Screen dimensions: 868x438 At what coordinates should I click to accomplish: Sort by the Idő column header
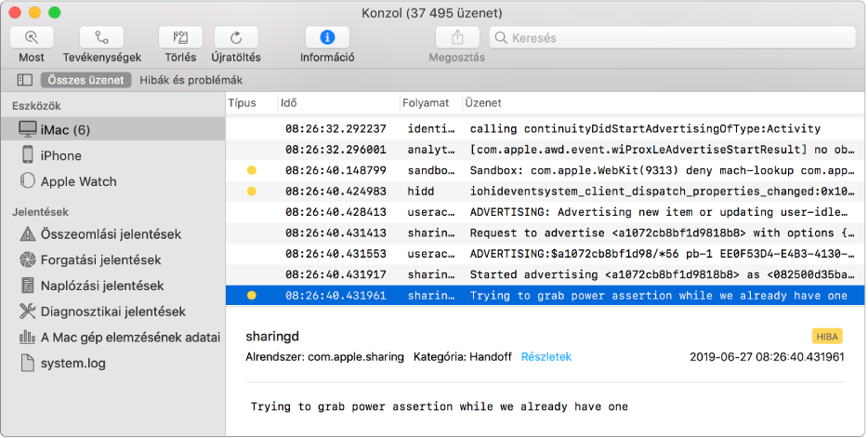point(288,103)
